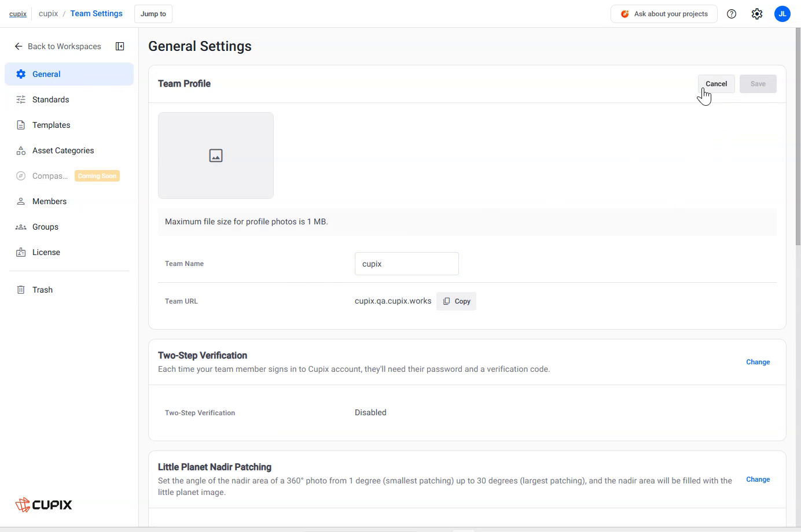Click the page vertical scrollbar
801x532 pixels.
tap(798, 136)
